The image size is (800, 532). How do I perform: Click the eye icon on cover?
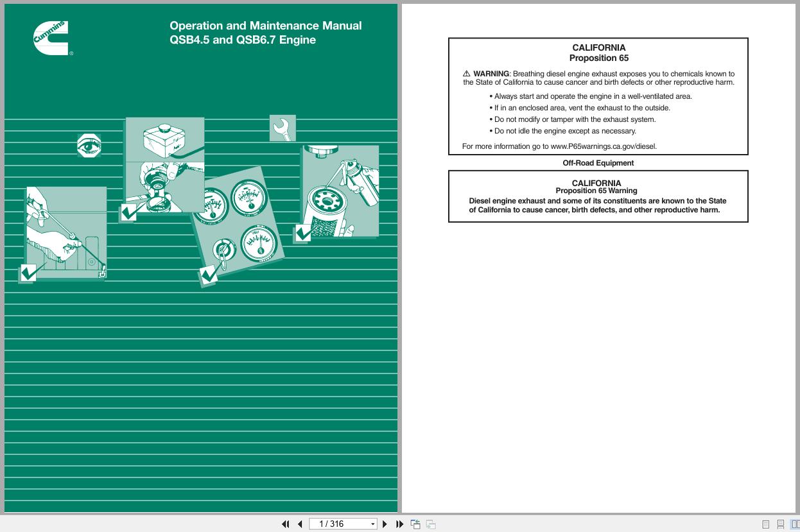89,146
